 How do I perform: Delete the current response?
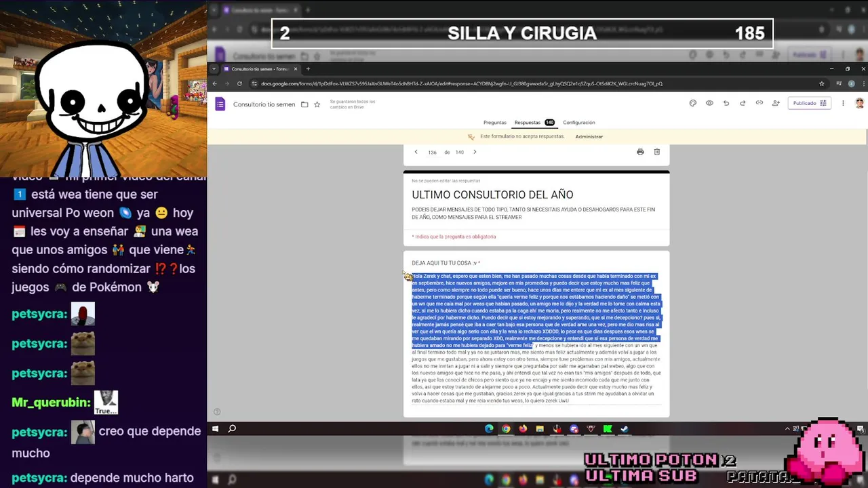(x=656, y=152)
